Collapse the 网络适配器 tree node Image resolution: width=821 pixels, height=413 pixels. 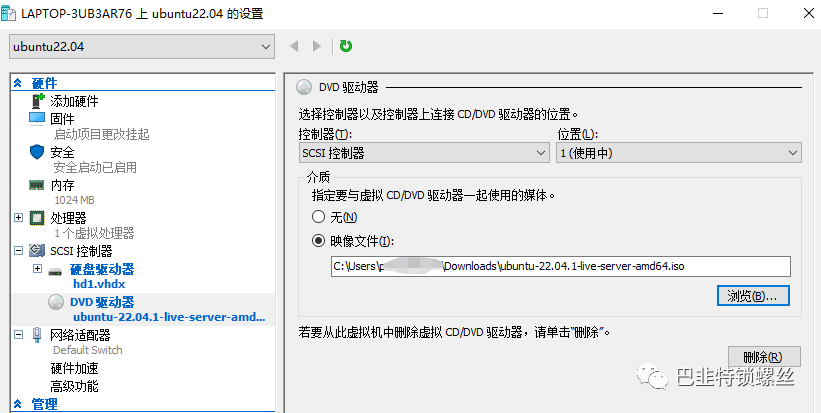(19, 334)
